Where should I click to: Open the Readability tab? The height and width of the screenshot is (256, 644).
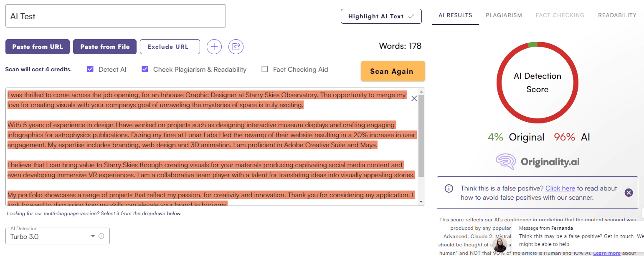[x=617, y=15]
